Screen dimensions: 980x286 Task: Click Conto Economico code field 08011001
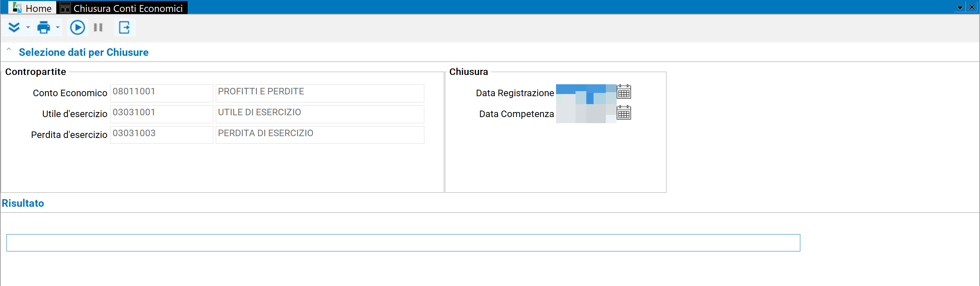(x=162, y=93)
